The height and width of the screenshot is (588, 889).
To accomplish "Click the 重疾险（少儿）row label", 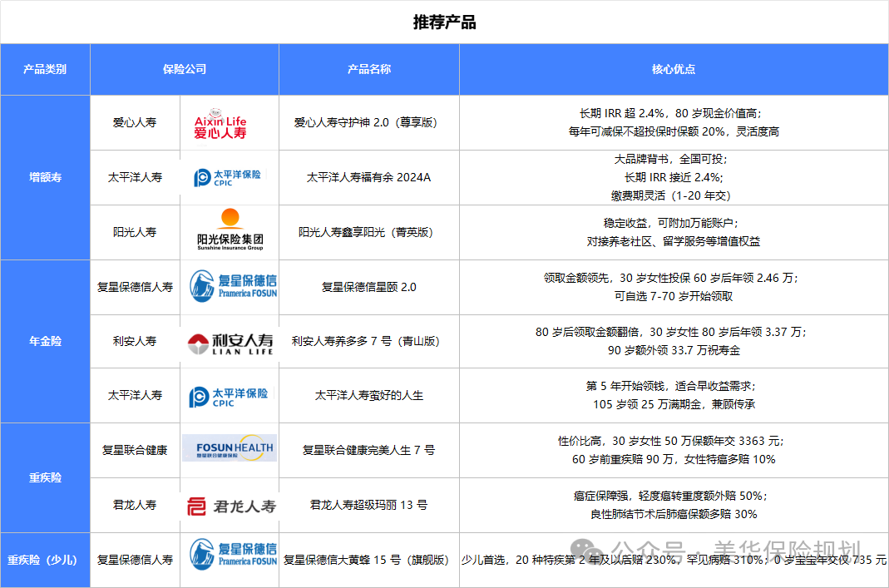I will tap(45, 559).
